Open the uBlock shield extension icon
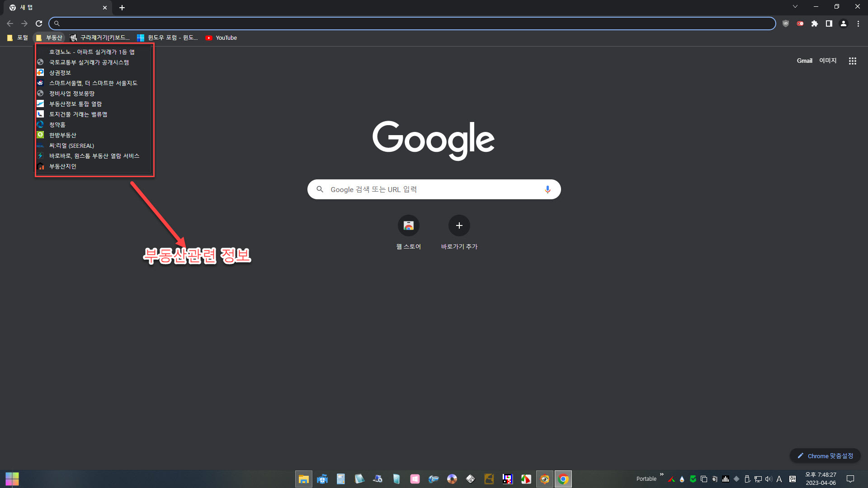This screenshot has height=488, width=868. click(x=786, y=23)
